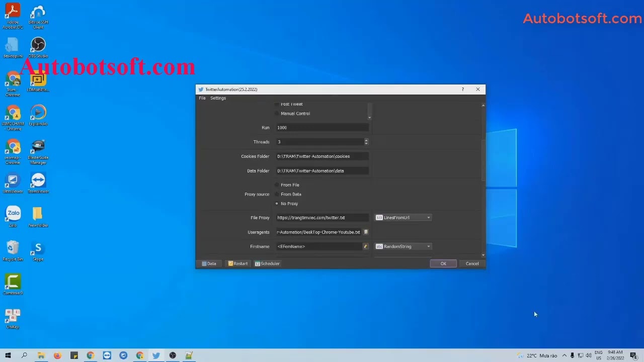Image resolution: width=644 pixels, height=362 pixels.
Task: Click the ENG US language indicator
Action: [x=599, y=355]
